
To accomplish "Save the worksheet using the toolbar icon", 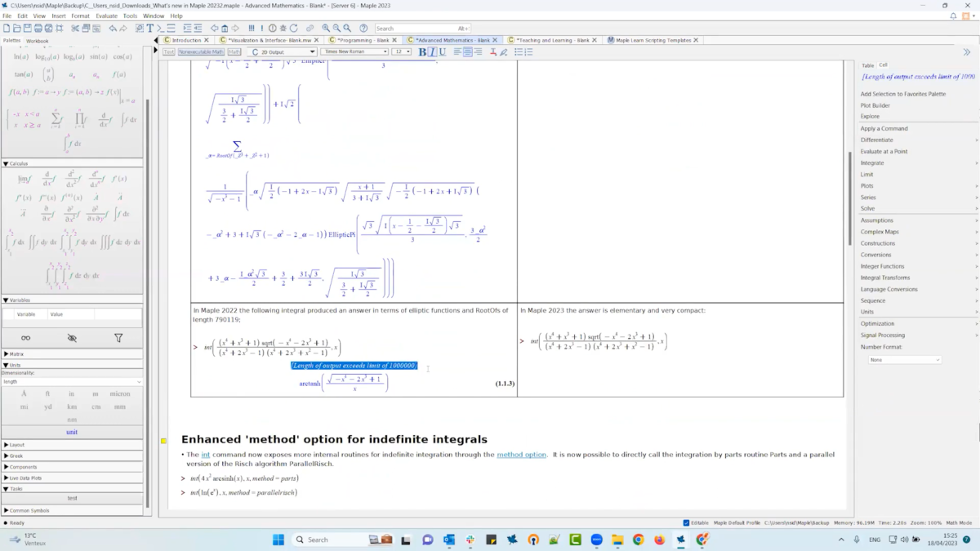I will 27,29.
